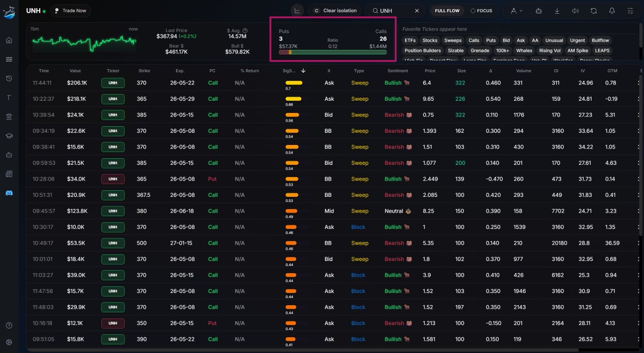Click red UNH badge in 10:16:18 row
This screenshot has height=353, width=644.
(113, 323)
